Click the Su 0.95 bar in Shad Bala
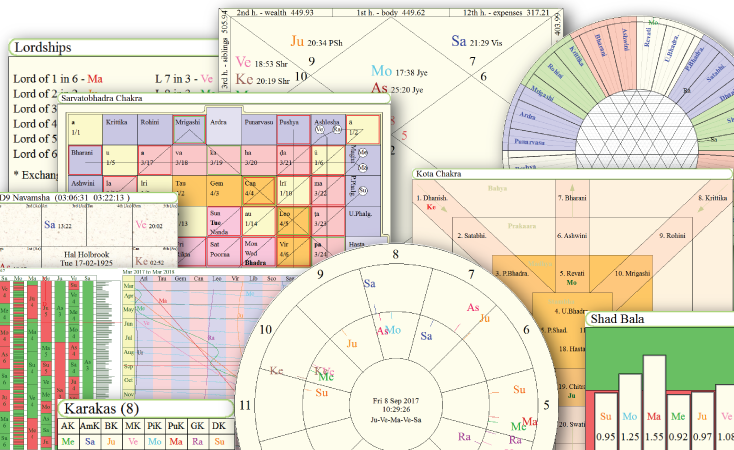Image resolution: width=734 pixels, height=450 pixels. 606,421
